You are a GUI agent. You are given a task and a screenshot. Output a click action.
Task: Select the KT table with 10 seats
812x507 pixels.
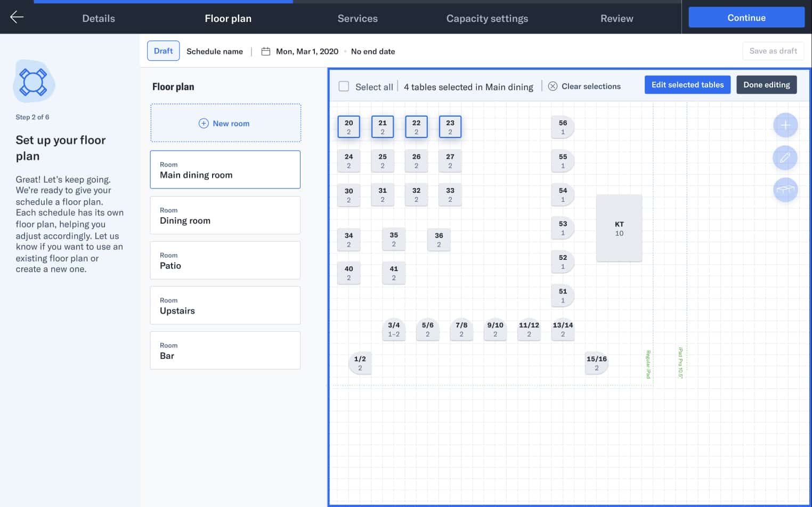click(619, 228)
